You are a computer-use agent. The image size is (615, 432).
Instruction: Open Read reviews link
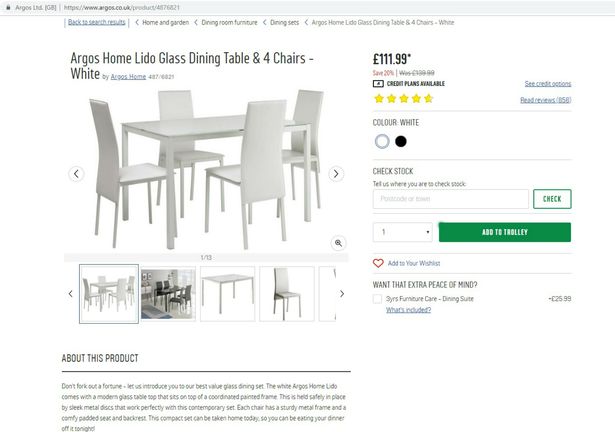point(546,100)
